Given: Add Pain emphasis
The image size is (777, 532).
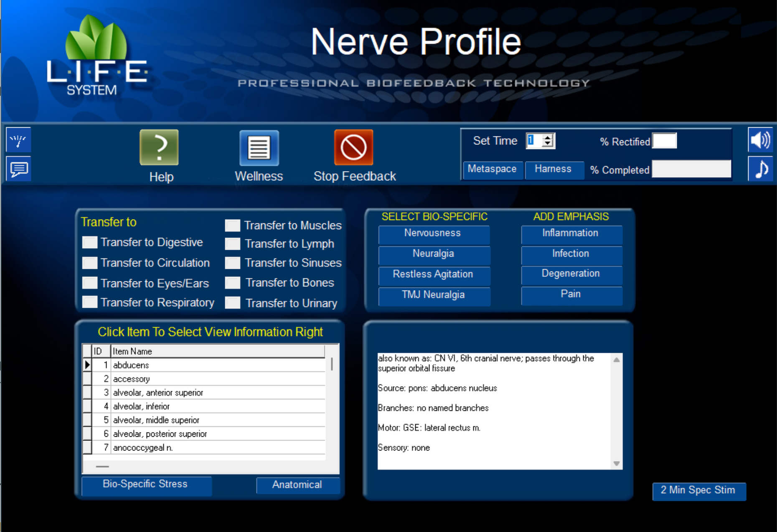Looking at the screenshot, I should tap(571, 294).
